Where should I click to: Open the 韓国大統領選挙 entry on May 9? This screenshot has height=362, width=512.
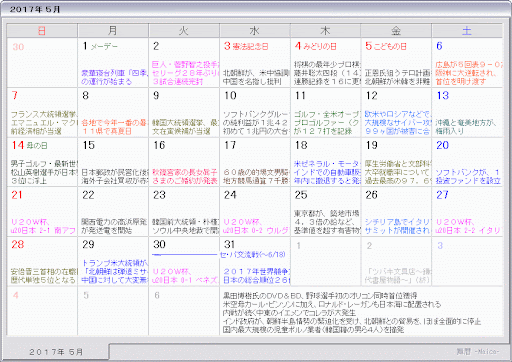tap(184, 127)
